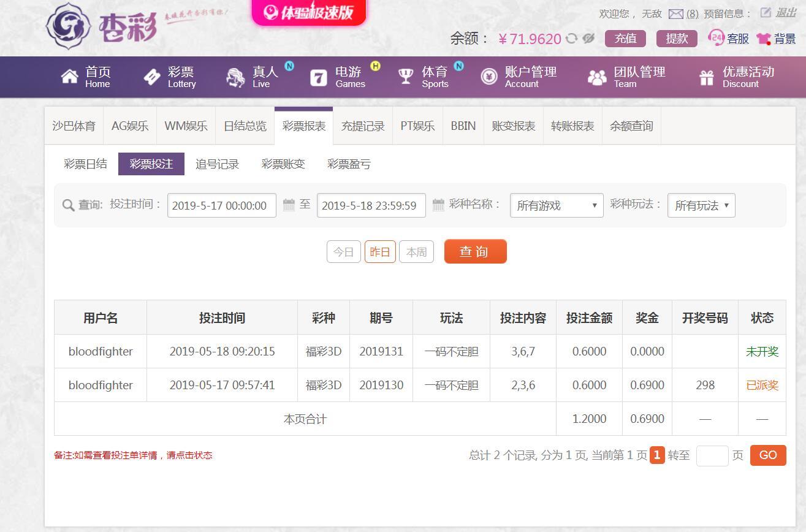Click the 24-hour customer service icon
Viewport: 806px width, 532px height.
715,38
